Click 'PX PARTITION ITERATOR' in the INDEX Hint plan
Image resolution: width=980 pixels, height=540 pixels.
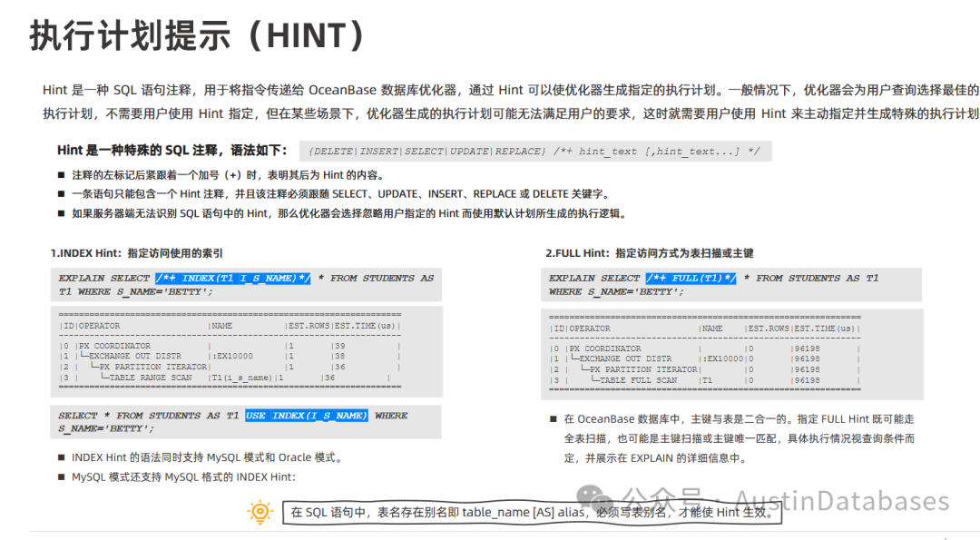coord(153,367)
